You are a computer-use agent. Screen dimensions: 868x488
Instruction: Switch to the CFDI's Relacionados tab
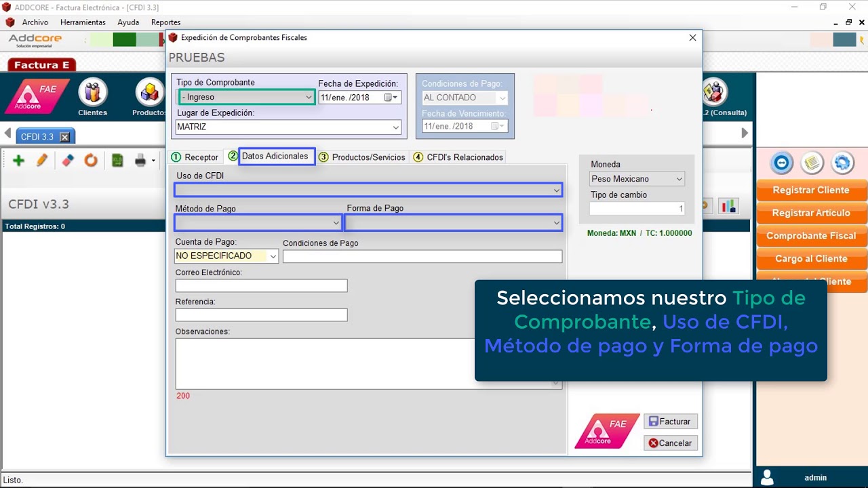click(x=458, y=157)
